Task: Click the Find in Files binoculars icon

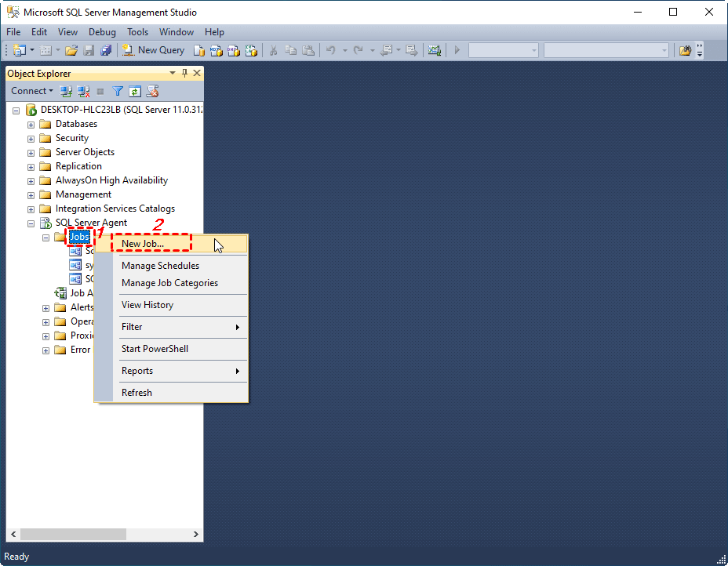Action: click(685, 50)
